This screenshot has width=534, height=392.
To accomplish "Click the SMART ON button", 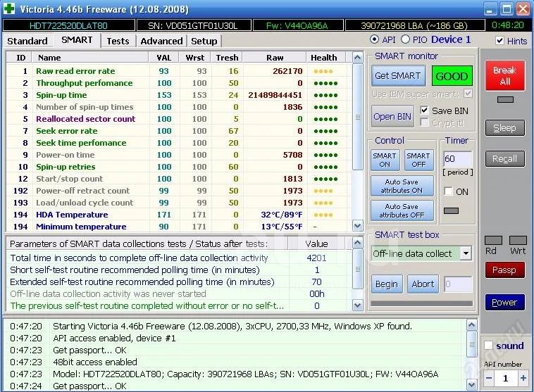I will pyautogui.click(x=385, y=160).
